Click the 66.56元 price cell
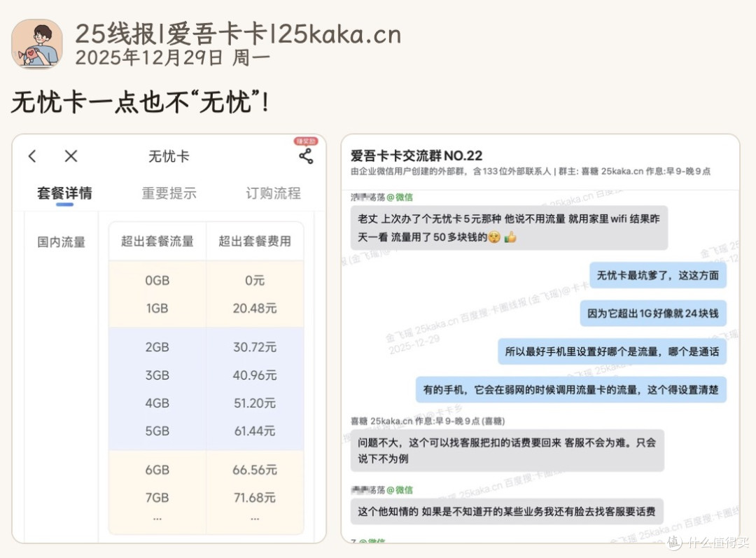756x558 pixels. tap(255, 469)
